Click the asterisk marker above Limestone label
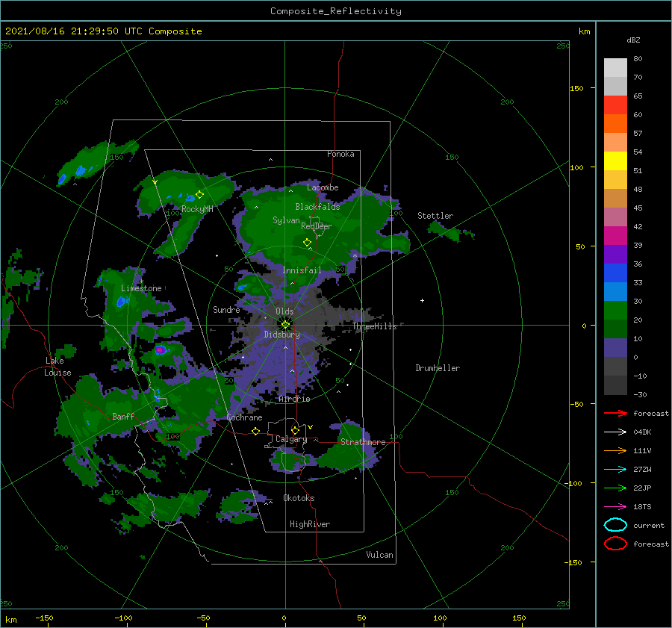Image resolution: width=672 pixels, height=628 pixels. 141,282
